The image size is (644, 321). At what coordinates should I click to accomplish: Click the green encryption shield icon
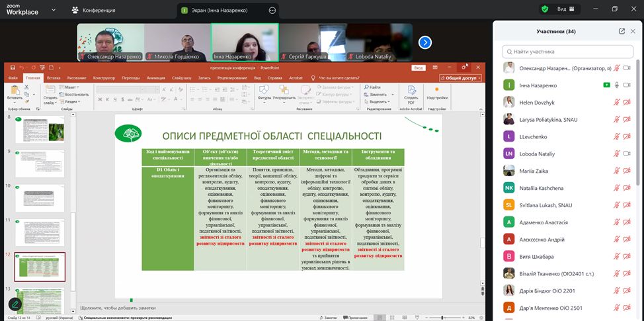tap(545, 9)
